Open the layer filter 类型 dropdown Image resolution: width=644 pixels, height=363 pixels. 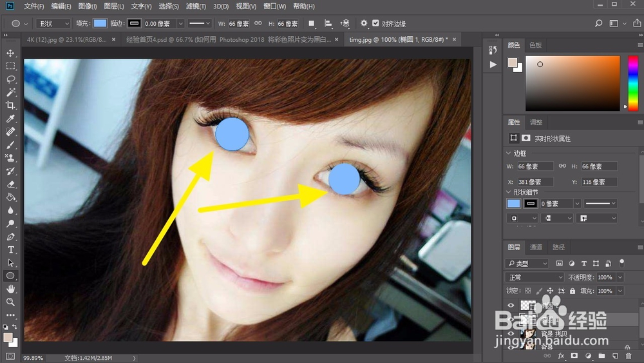click(527, 263)
